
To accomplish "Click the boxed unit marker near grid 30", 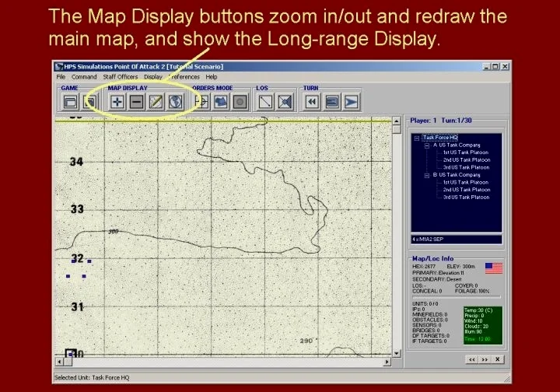I will tap(71, 354).
